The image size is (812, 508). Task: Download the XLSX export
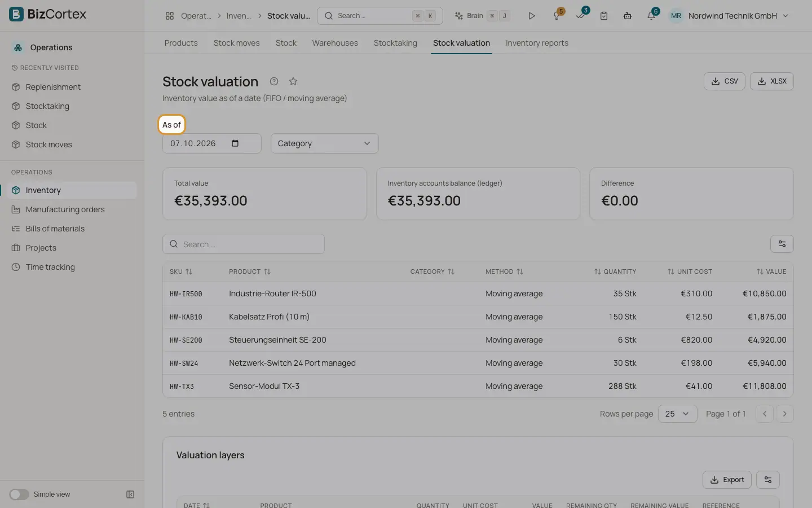pos(772,81)
